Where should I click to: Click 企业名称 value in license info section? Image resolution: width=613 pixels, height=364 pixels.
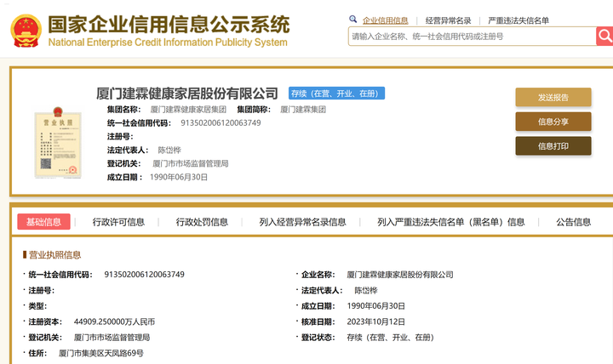400,275
